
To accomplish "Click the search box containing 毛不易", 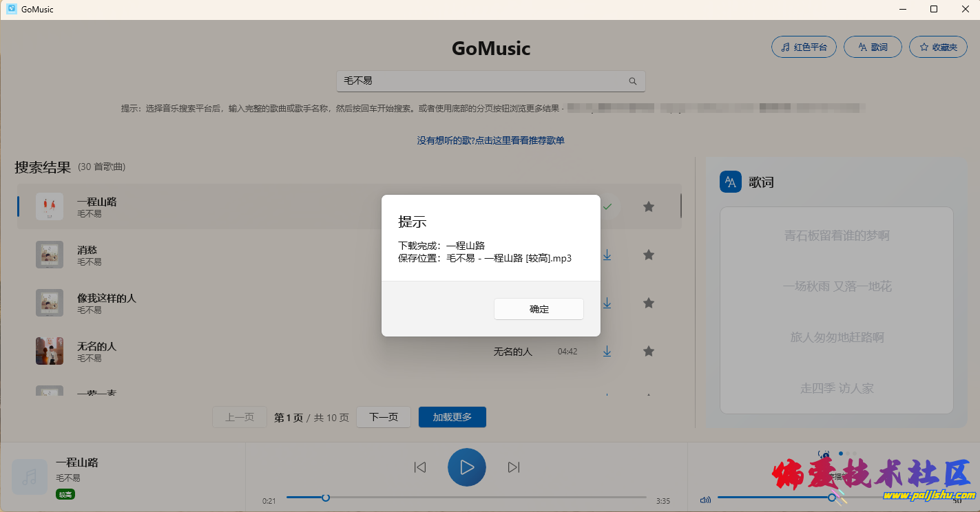I will coord(482,81).
